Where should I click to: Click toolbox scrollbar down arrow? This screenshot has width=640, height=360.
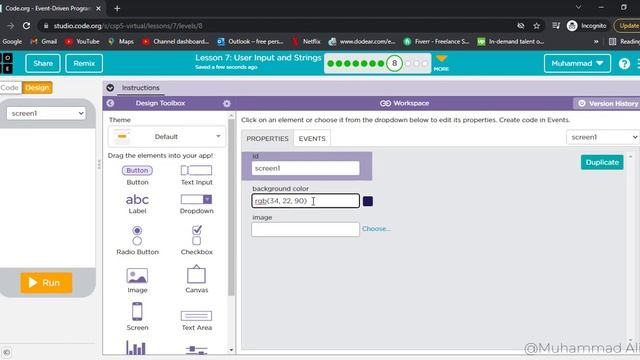coord(231,350)
